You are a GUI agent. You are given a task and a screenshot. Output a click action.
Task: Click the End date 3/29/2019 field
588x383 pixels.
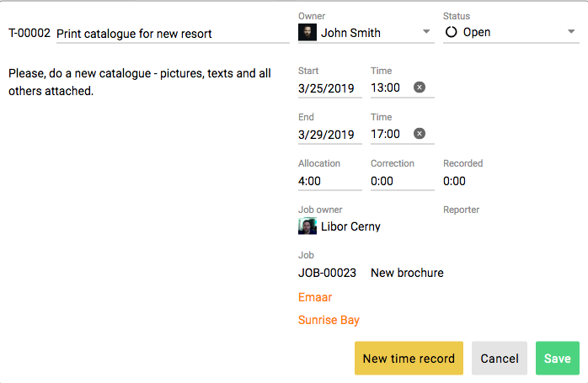point(330,135)
